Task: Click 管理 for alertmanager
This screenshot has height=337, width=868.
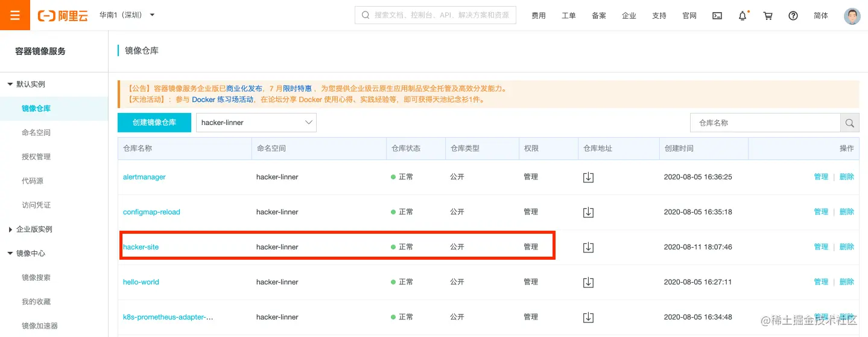Action: coord(821,177)
